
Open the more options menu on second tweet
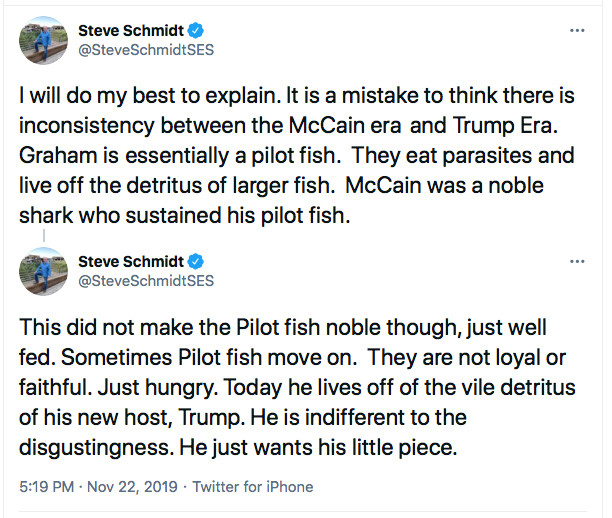(577, 262)
